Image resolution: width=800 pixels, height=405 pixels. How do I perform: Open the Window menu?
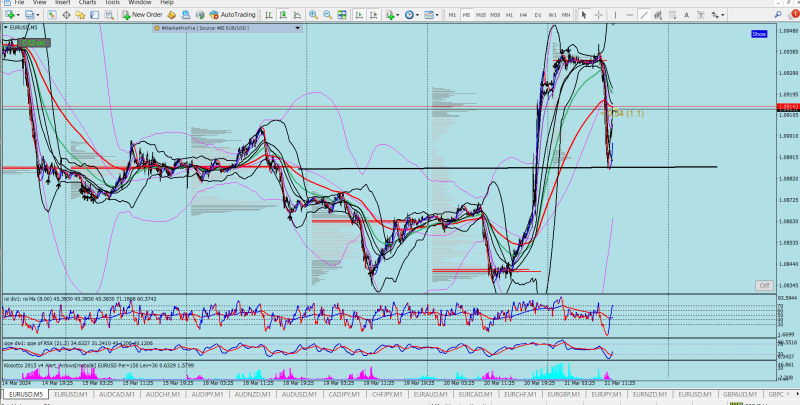click(x=139, y=3)
